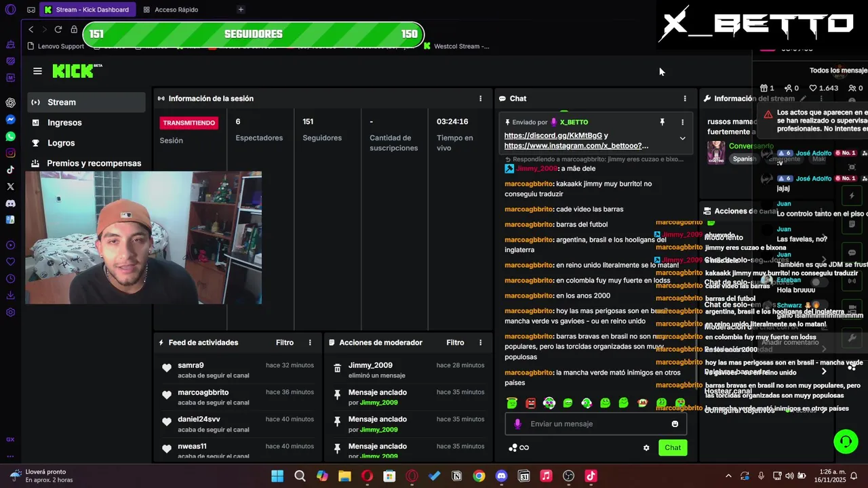Open Acciones de moderador three-dot menu
The width and height of the screenshot is (868, 488).
pyautogui.click(x=481, y=342)
